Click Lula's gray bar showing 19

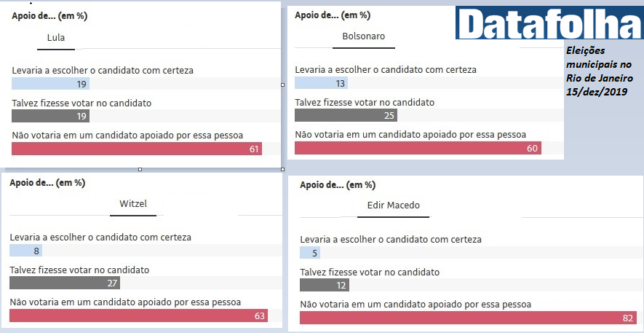(51, 116)
